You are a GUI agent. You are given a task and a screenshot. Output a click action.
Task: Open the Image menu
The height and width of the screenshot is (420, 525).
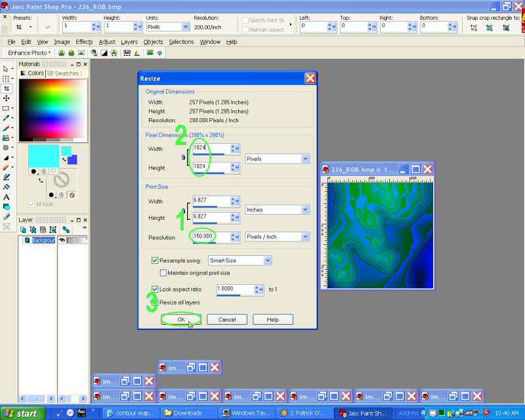(x=62, y=42)
